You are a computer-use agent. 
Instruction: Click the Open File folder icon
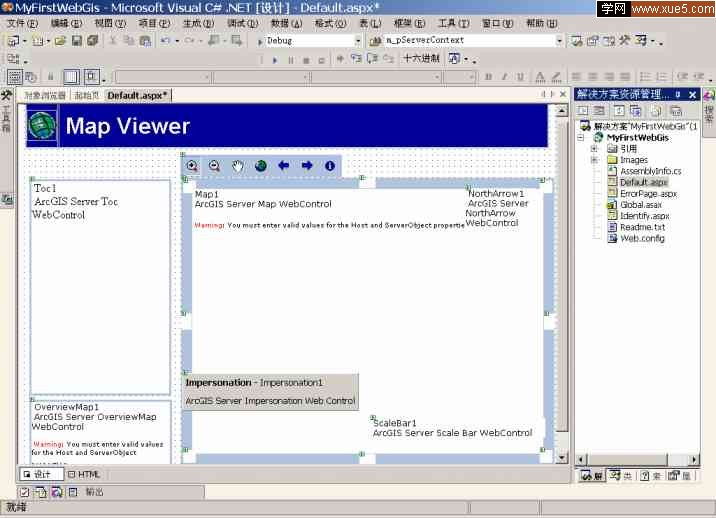coord(60,41)
